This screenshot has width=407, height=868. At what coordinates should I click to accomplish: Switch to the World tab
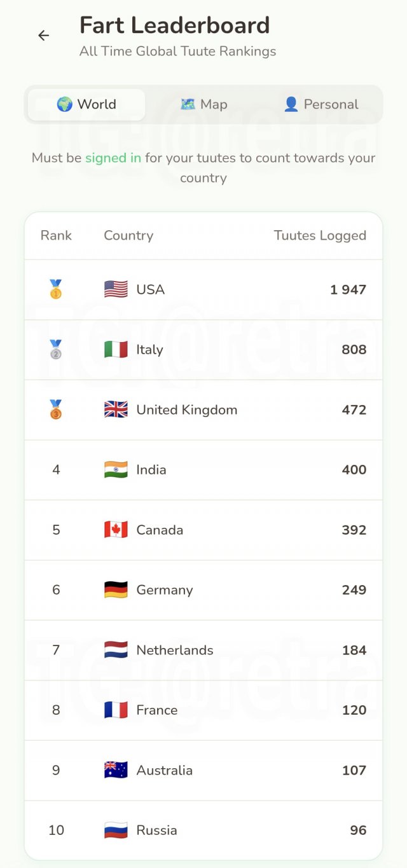(x=86, y=104)
